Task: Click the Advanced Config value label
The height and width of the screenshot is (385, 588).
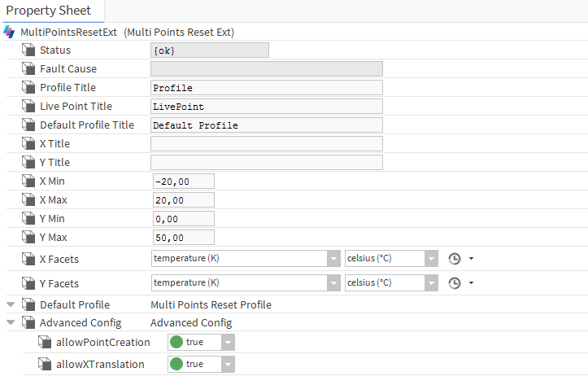Action: (191, 323)
